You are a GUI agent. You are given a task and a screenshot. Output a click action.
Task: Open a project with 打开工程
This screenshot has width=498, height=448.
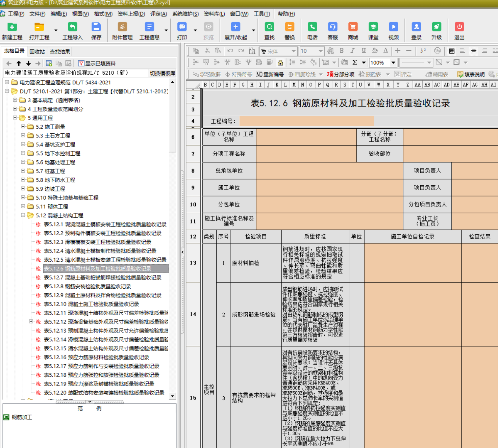coord(39,27)
